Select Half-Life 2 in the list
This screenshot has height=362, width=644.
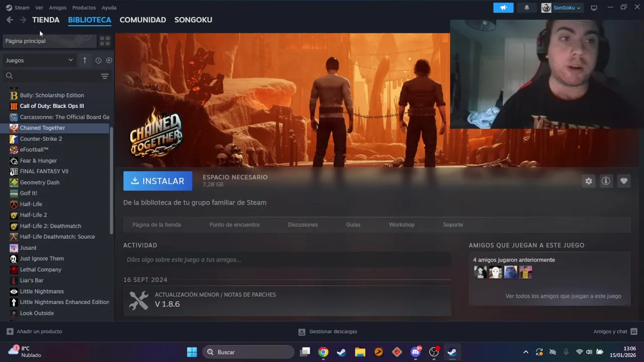pos(56,215)
